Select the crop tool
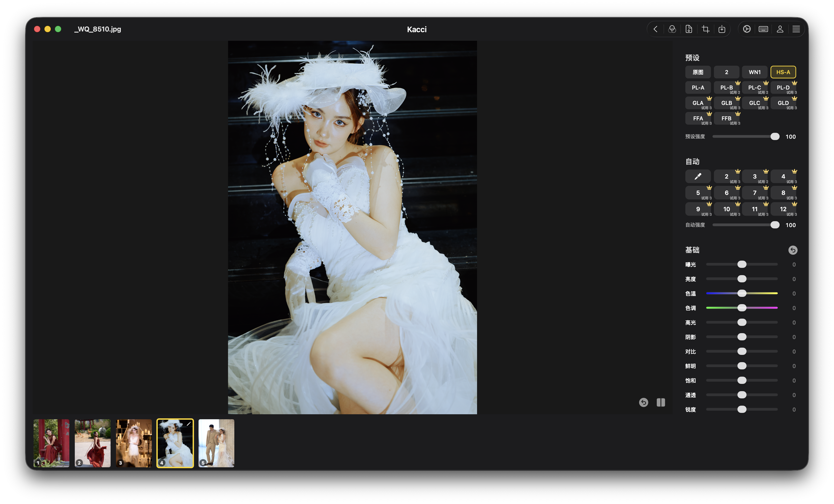Screen dimensions: 834x504 point(705,29)
